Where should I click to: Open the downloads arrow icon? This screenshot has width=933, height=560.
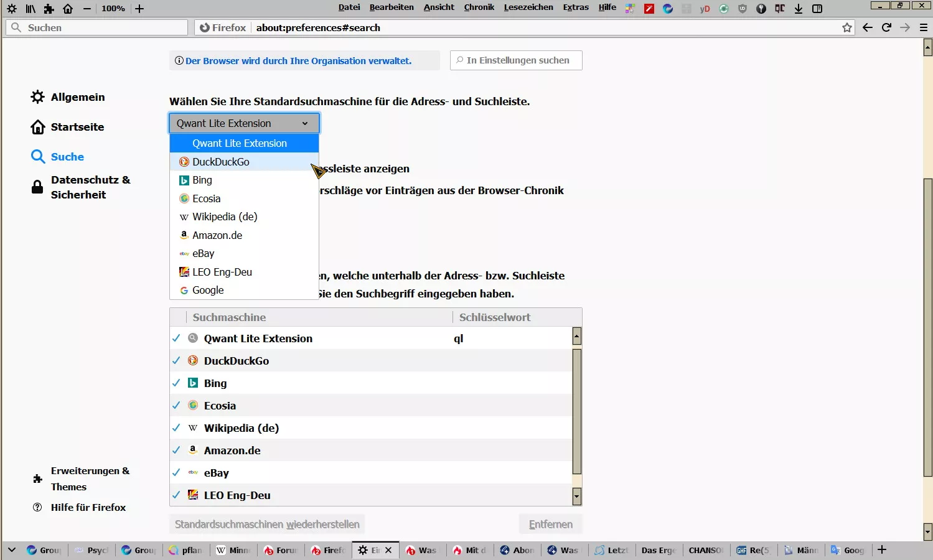[799, 9]
